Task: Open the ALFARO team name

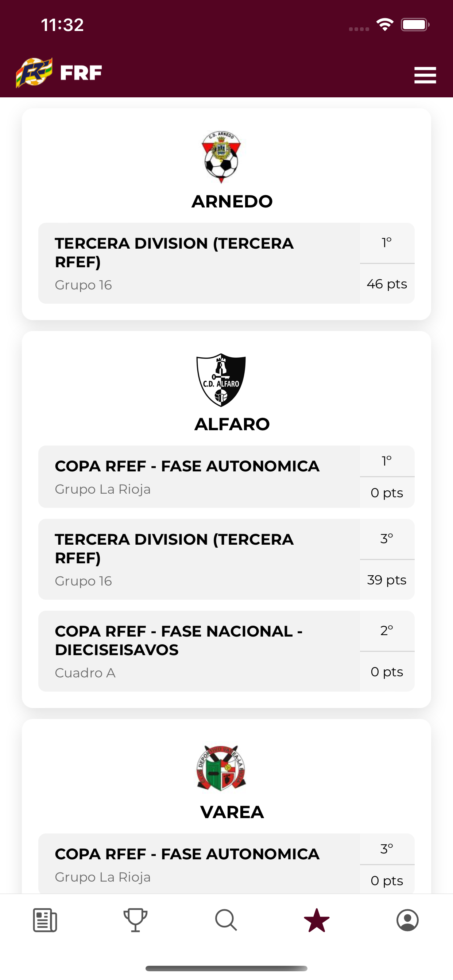Action: [x=232, y=424]
